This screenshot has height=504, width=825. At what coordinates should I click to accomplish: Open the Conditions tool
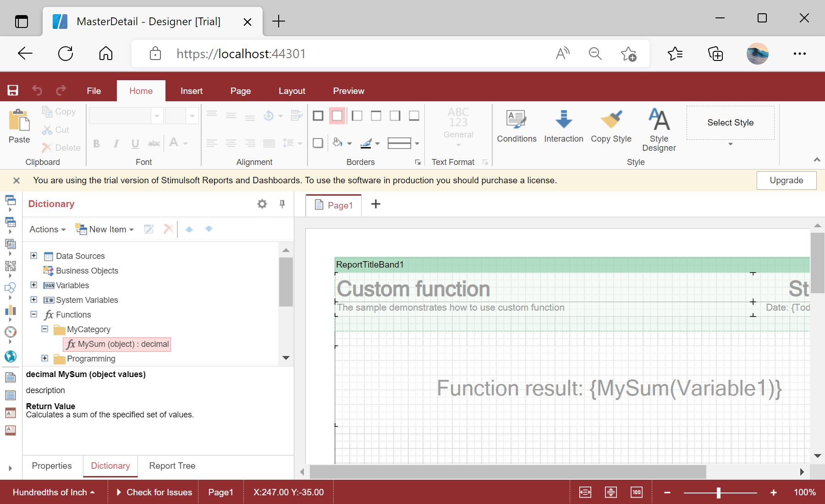pyautogui.click(x=517, y=126)
